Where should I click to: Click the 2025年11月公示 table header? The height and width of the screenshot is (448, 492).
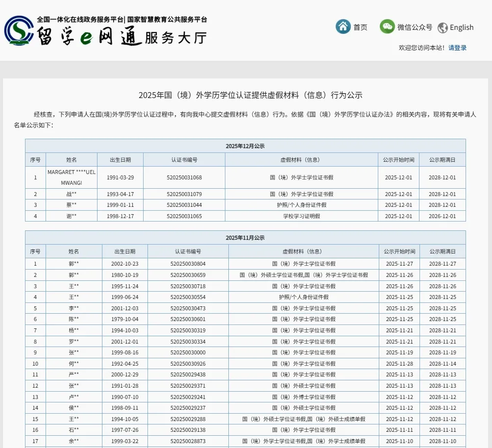245,238
